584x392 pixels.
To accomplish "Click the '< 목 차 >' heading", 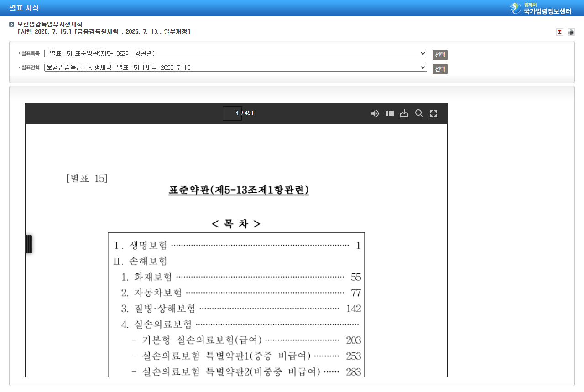I will (x=236, y=224).
